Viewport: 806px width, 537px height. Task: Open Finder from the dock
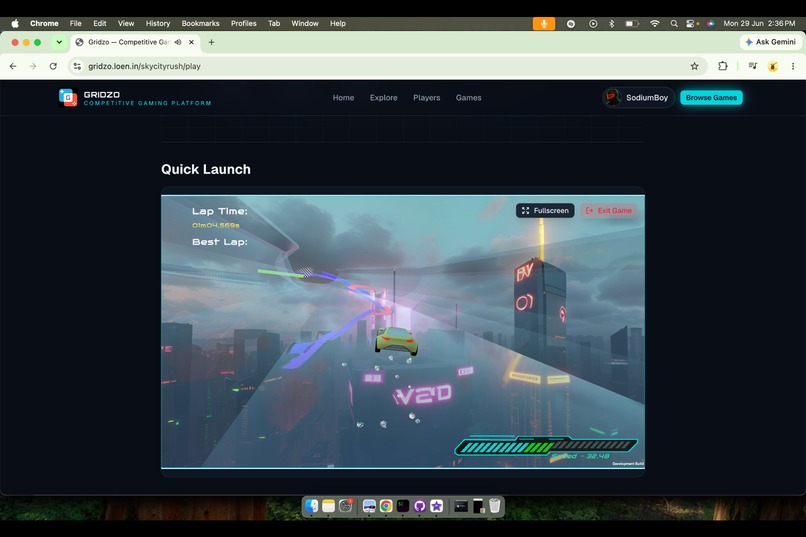[x=312, y=506]
